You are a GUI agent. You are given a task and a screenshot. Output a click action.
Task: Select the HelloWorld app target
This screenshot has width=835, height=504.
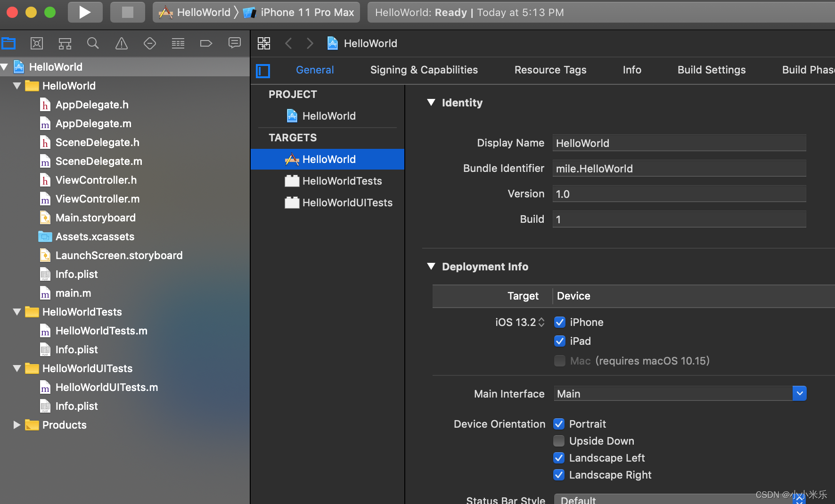(327, 159)
